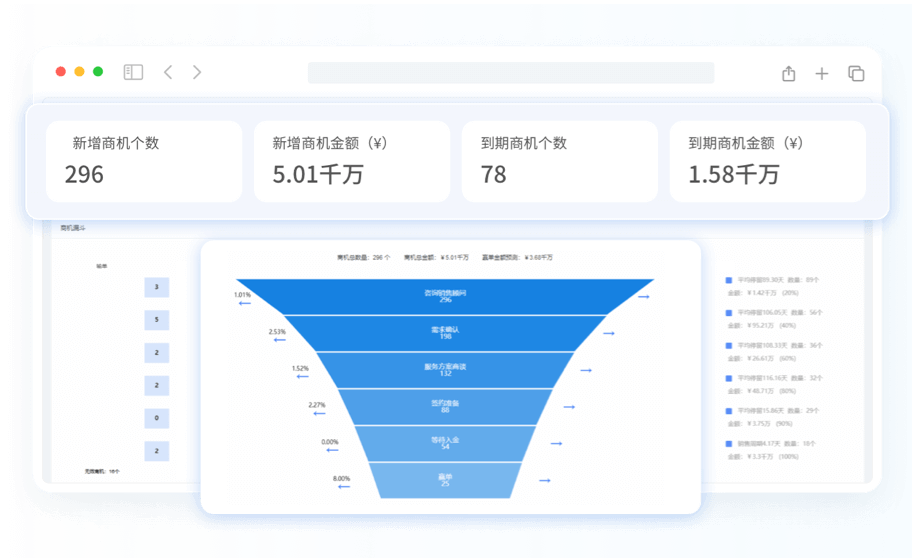The width and height of the screenshot is (912, 560).
Task: Click the right arrow beside the 296 funnel stage
Action: click(x=645, y=297)
